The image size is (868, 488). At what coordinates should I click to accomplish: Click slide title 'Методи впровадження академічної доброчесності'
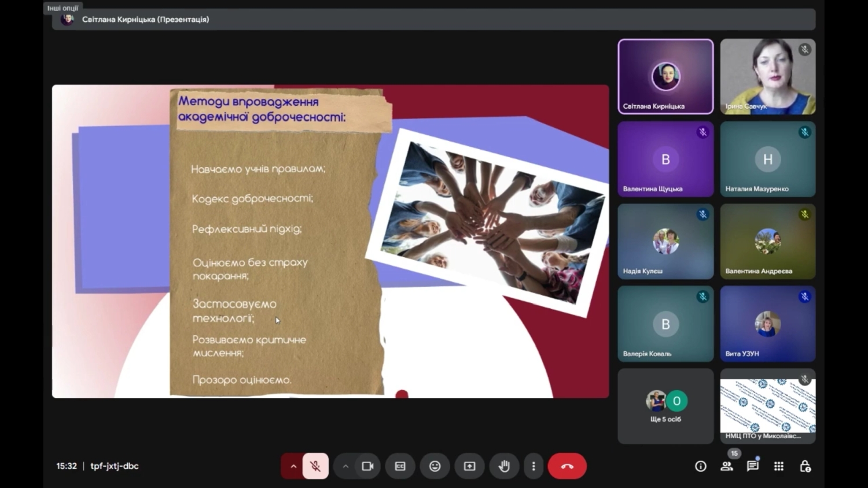[x=262, y=109]
